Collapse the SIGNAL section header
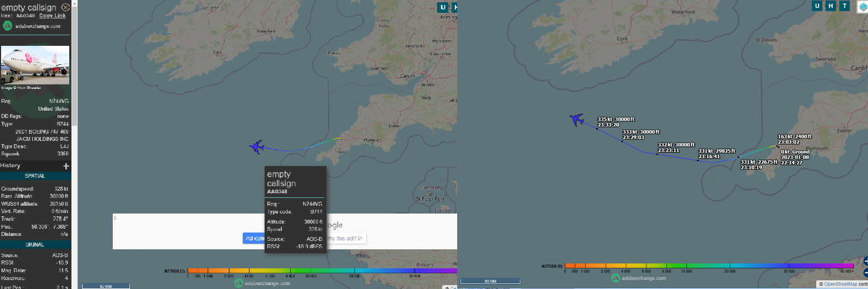Viewport: 868px width, 289px height. tap(35, 245)
